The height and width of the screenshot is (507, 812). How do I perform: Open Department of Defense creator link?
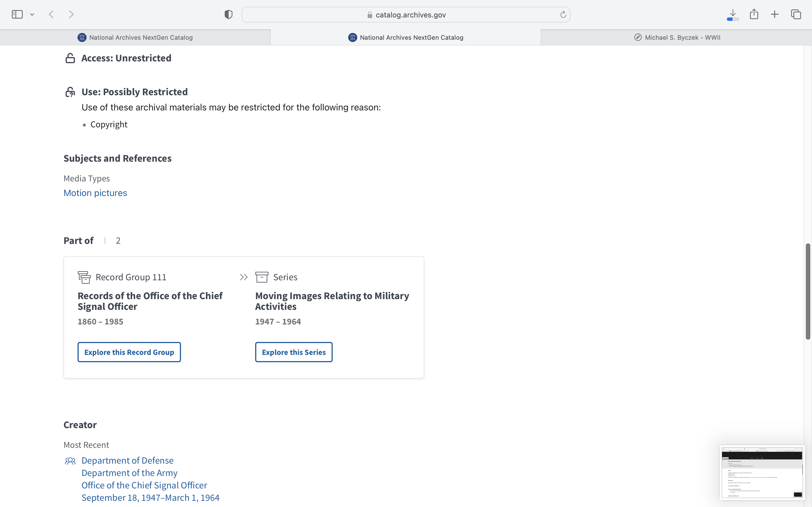[127, 461]
